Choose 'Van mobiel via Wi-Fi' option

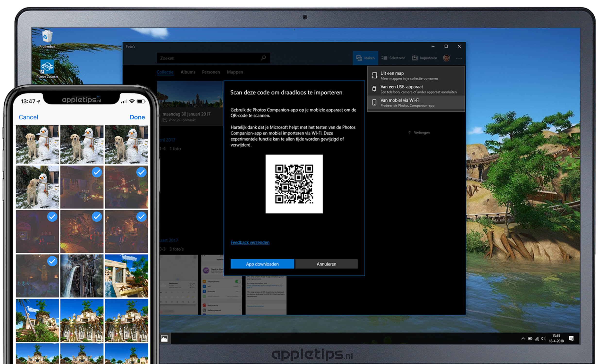tap(416, 103)
